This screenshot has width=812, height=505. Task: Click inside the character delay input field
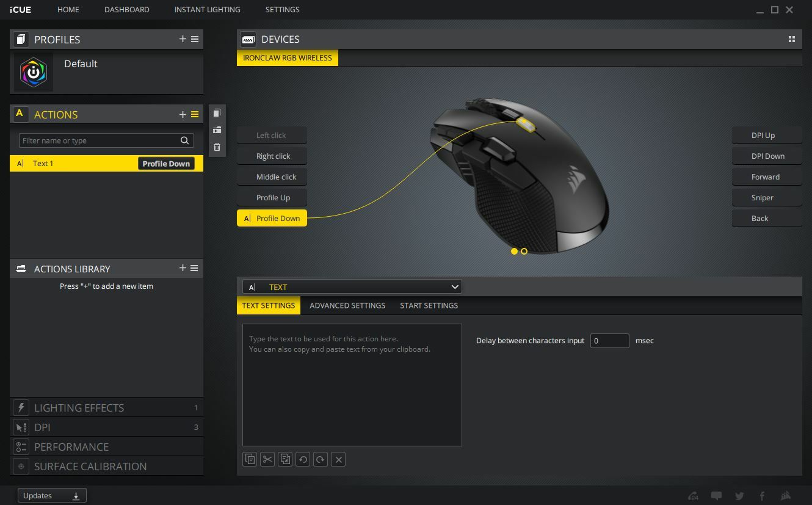[609, 340]
